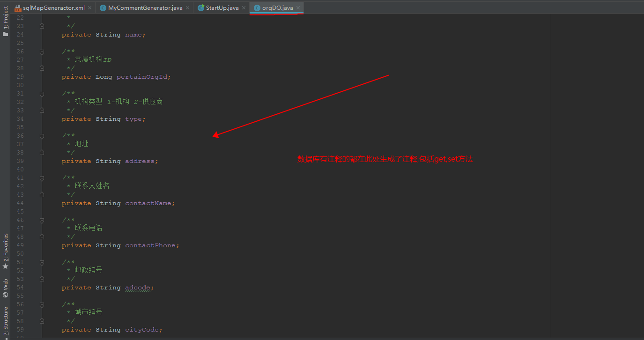Viewport: 644px width, 340px height.
Task: Collapse the comment block at line 31
Action: point(41,93)
